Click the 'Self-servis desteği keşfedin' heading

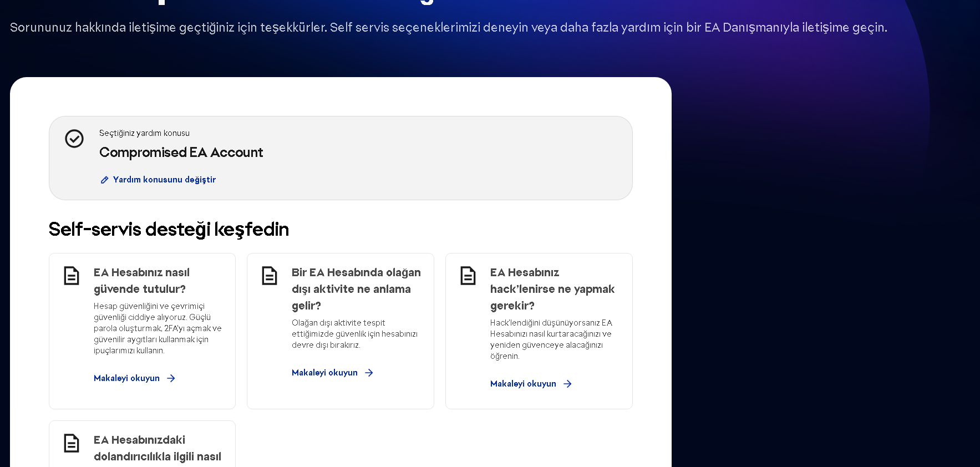169,229
